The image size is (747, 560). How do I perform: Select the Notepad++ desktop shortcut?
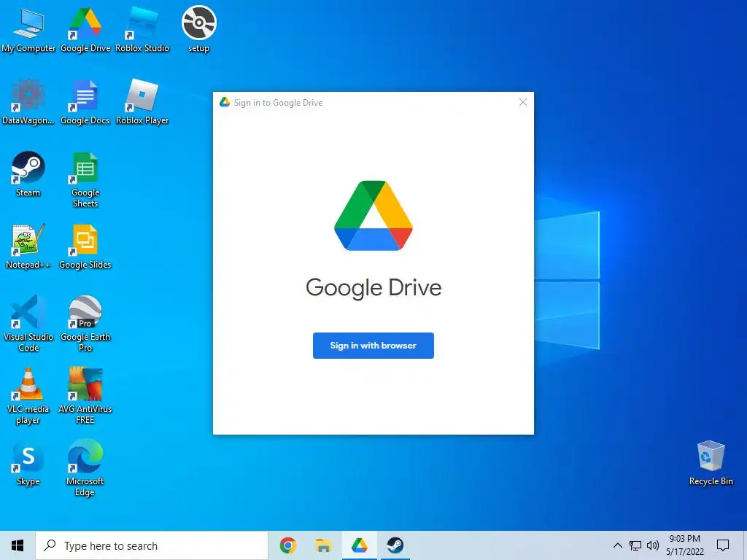click(28, 246)
